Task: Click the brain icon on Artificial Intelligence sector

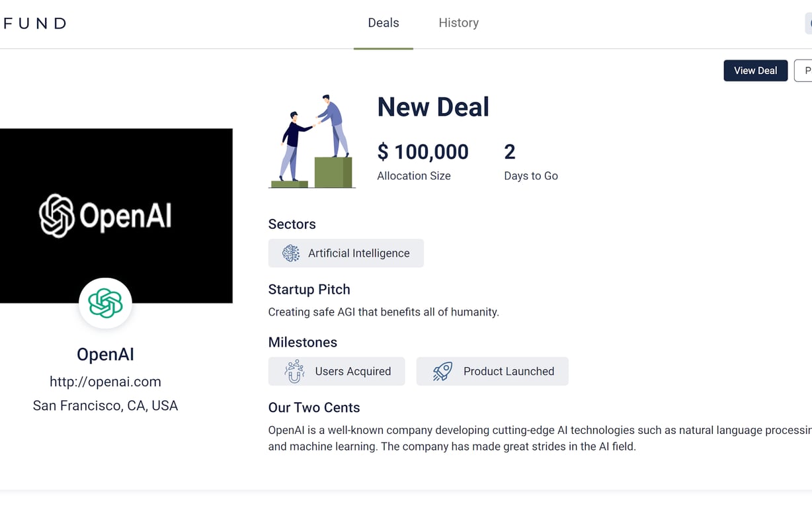Action: (x=290, y=253)
